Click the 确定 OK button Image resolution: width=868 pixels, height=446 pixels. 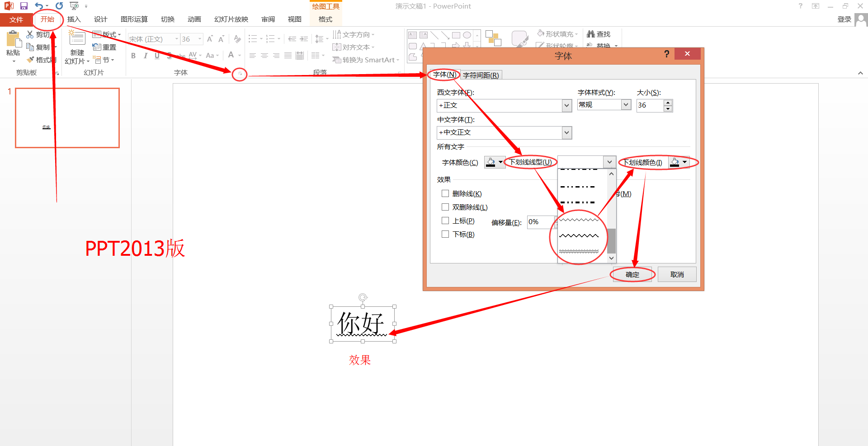(x=632, y=274)
